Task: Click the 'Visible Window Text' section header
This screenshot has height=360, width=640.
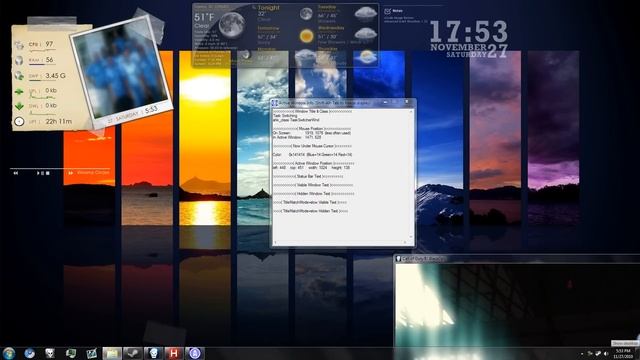Action: (313, 185)
